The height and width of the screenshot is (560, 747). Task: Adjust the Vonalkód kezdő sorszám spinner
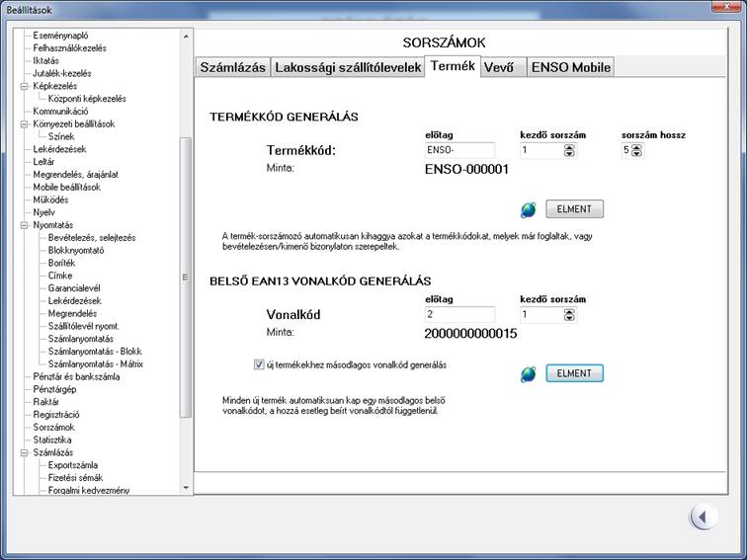[569, 315]
